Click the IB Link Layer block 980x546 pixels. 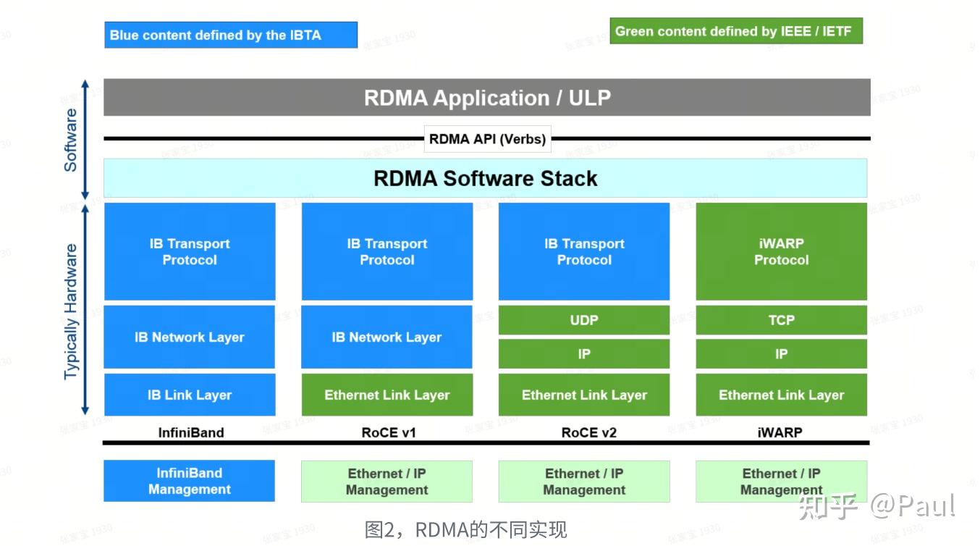click(x=189, y=395)
